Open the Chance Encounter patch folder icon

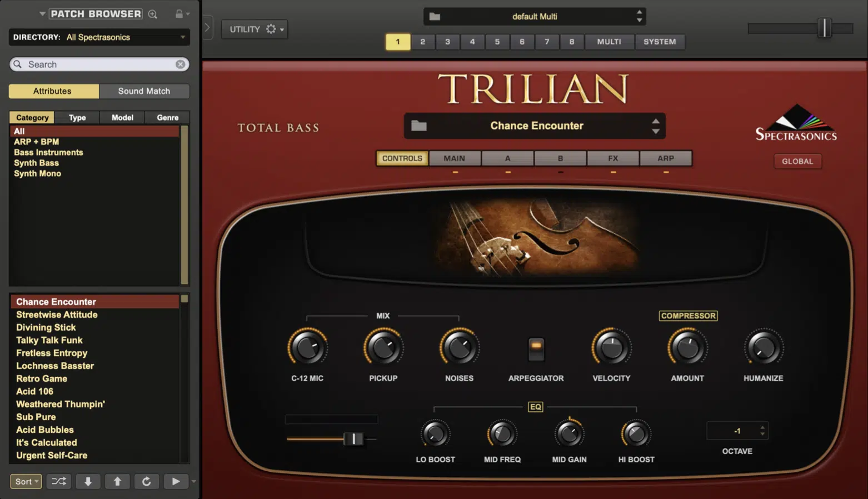tap(419, 126)
